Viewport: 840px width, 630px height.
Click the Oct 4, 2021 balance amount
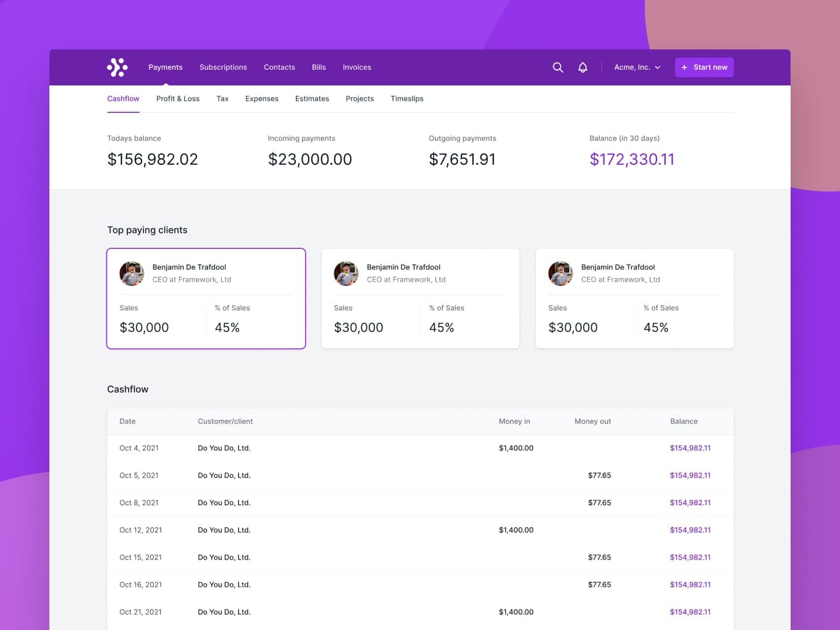point(690,448)
